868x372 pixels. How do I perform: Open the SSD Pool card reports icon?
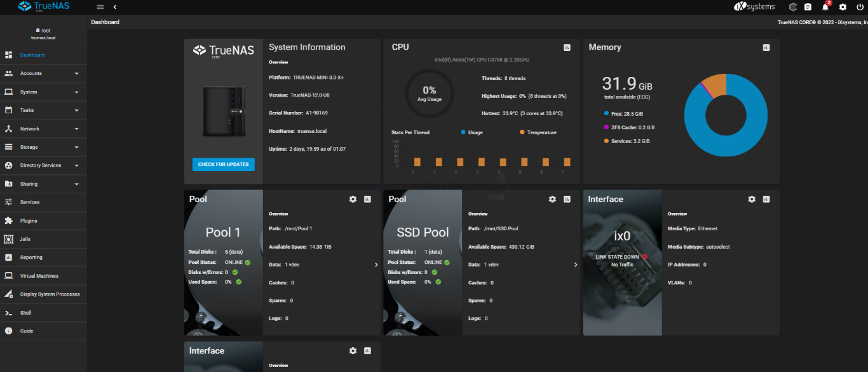[x=567, y=199]
